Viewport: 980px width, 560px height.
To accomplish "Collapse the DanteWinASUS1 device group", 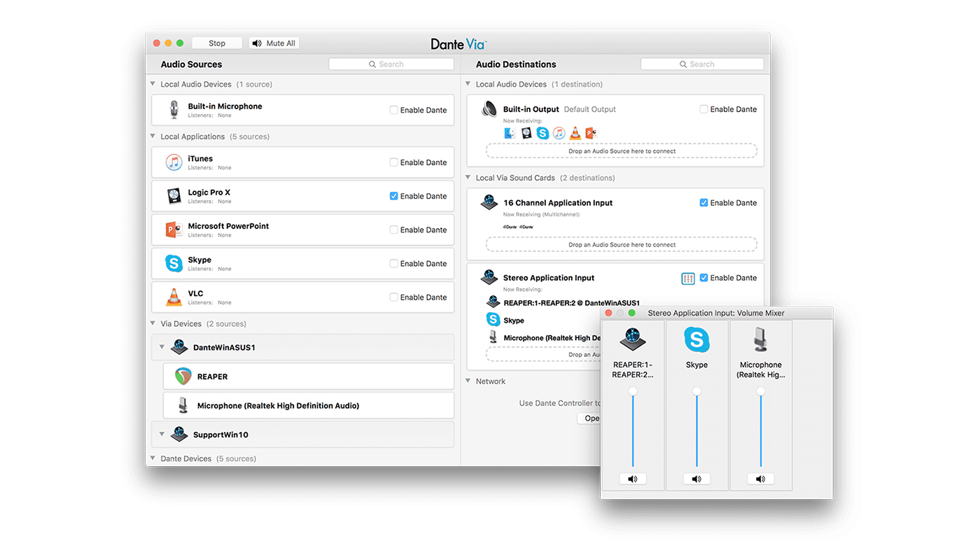I will (162, 347).
